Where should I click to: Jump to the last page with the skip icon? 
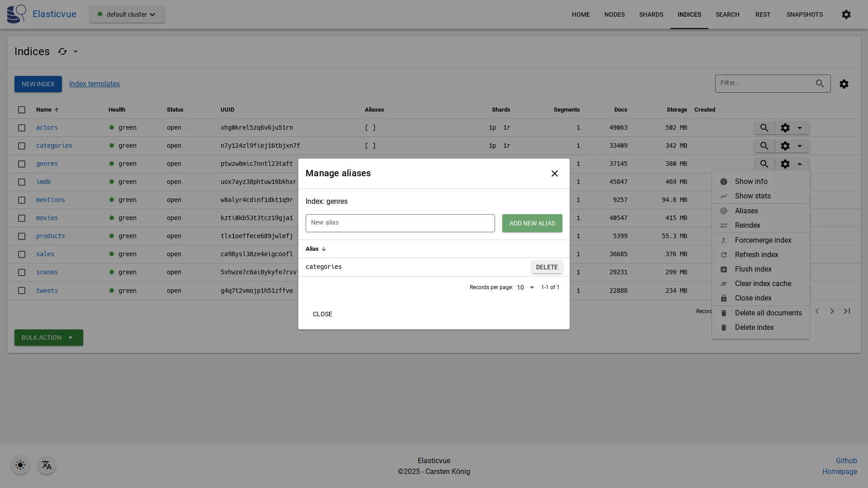coord(847,311)
